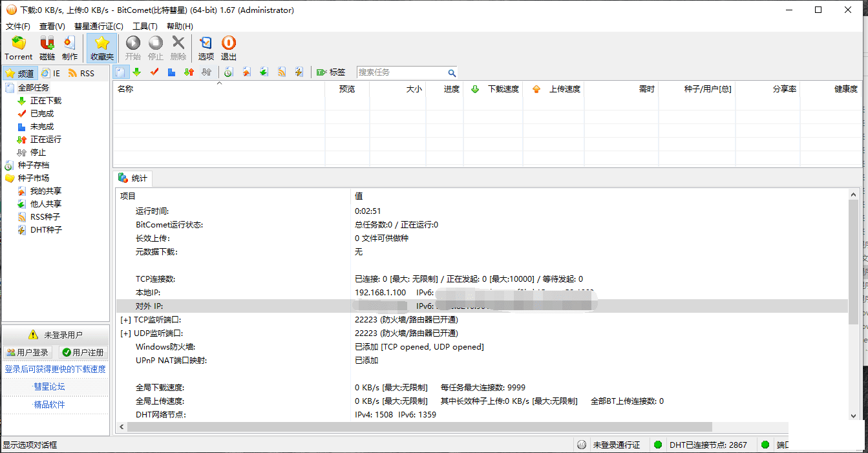Click the my-shared torrents icon in task toolbar

point(246,72)
